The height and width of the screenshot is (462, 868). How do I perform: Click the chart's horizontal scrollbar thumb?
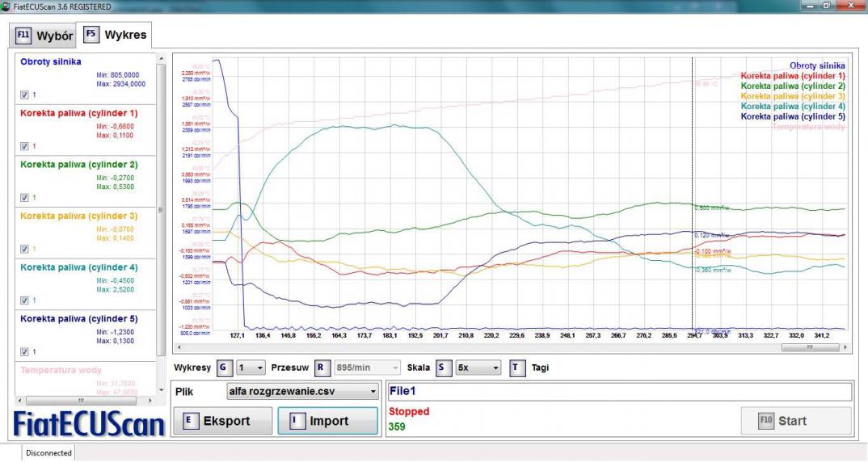pos(809,346)
